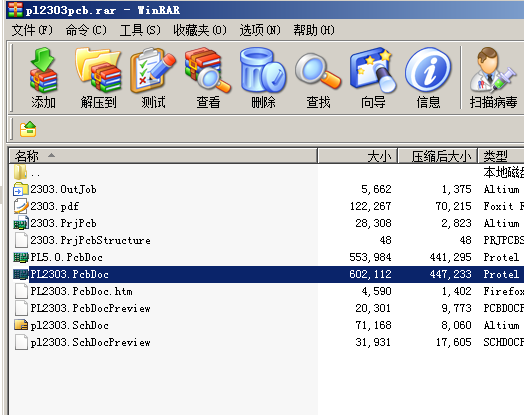Image resolution: width=524 pixels, height=415 pixels.
Task: Select 2303.PrjPcbStructure blank file icon
Action: coord(21,240)
